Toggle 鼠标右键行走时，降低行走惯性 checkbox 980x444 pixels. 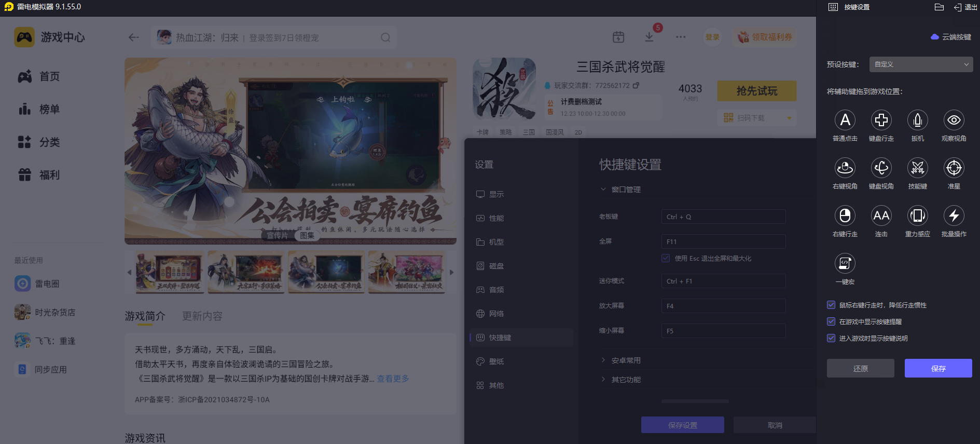[x=831, y=305]
